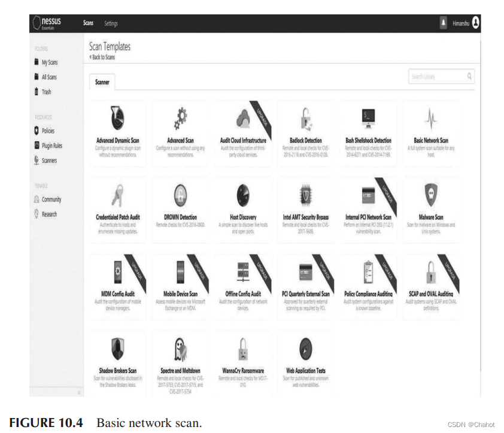Open the Intel AMT Security Bypass chip icon
504x433 pixels.
pos(306,195)
